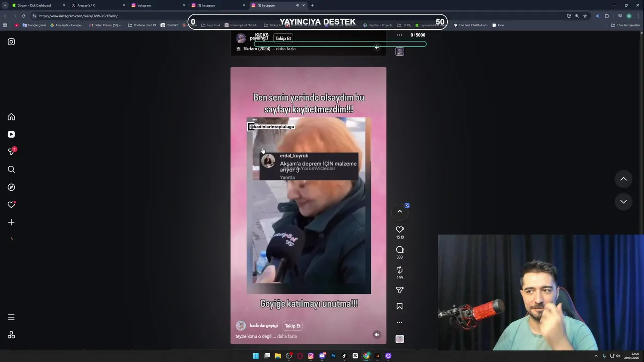
Task: Go to Home feed in Instagram sidebar
Action: [11, 117]
